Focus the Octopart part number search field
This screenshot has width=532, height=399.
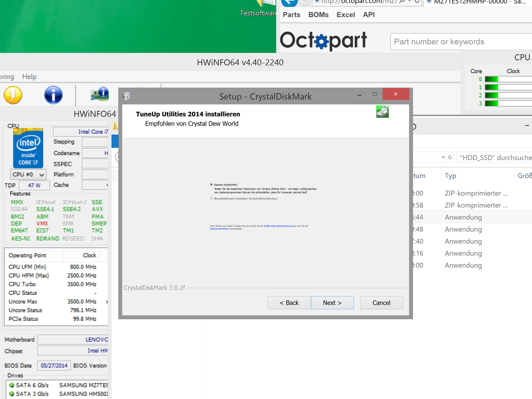coord(461,42)
